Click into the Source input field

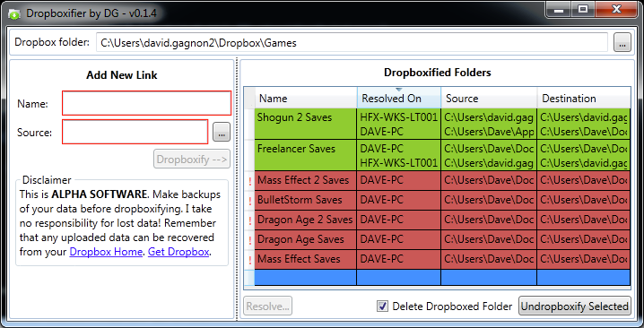[x=135, y=132]
